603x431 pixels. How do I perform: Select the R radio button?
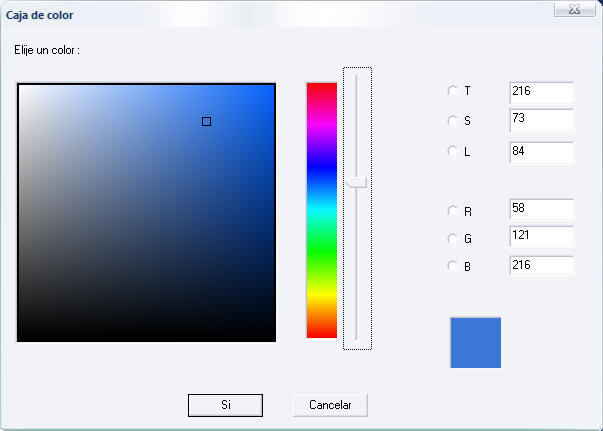click(453, 211)
